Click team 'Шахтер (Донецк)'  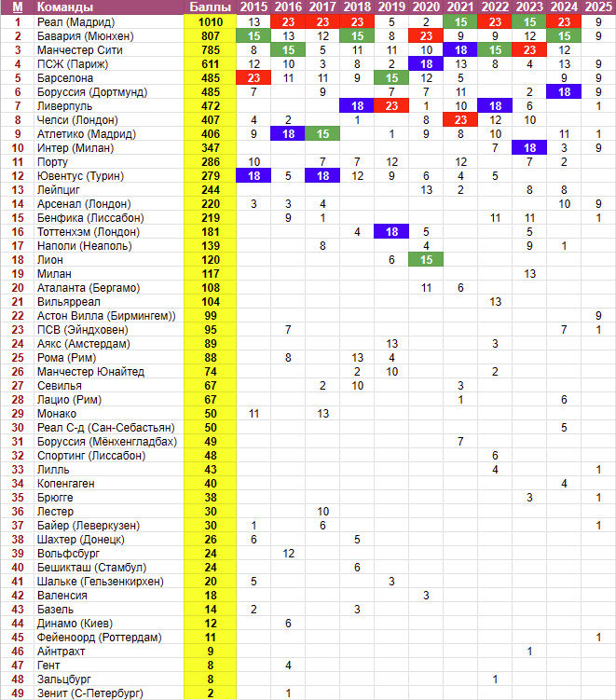coord(81,540)
